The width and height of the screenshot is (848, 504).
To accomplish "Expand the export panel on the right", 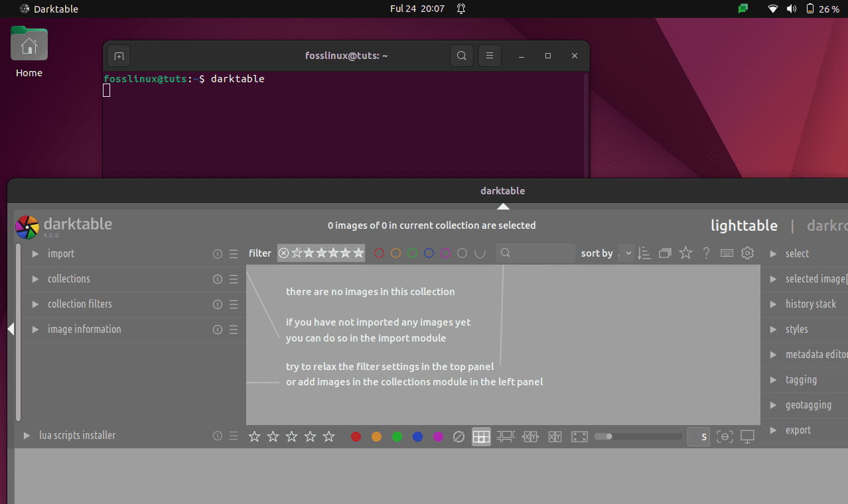I will [798, 430].
